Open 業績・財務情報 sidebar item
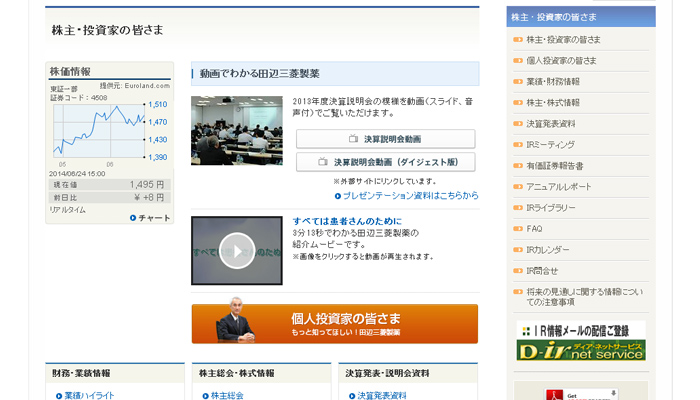The image size is (700, 400). [x=553, y=82]
